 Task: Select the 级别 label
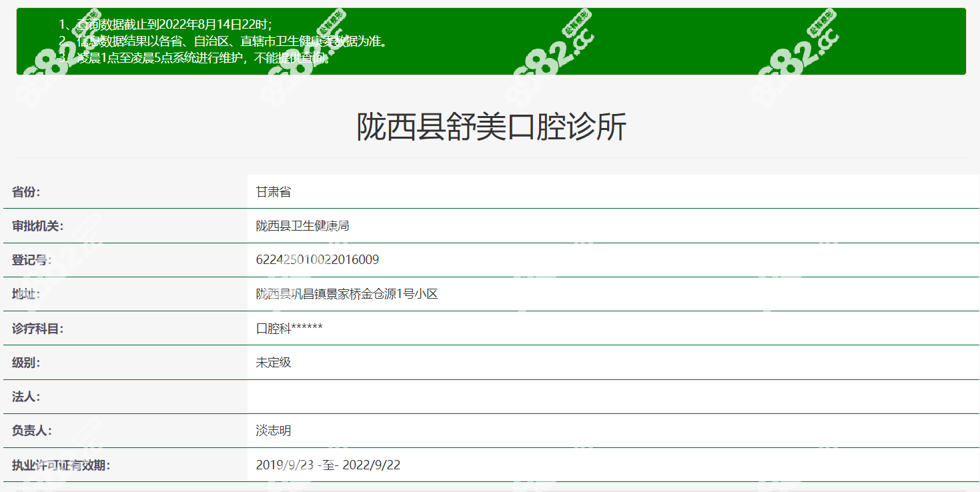coord(26,363)
